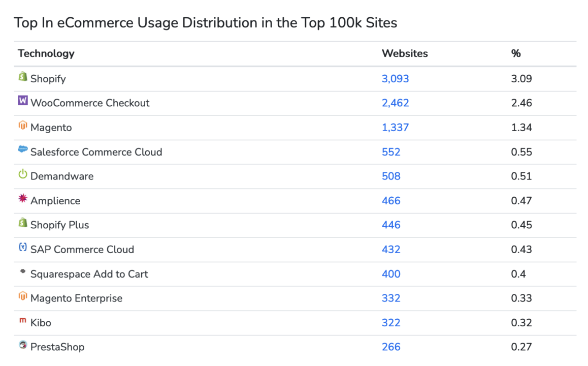
Task: Open the 432 websites link
Action: pyautogui.click(x=391, y=250)
